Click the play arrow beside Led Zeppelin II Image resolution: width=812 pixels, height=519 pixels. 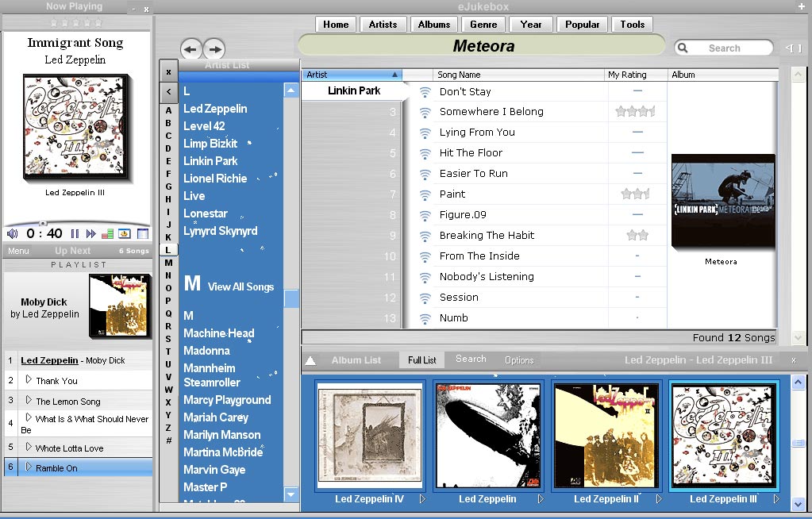point(659,499)
